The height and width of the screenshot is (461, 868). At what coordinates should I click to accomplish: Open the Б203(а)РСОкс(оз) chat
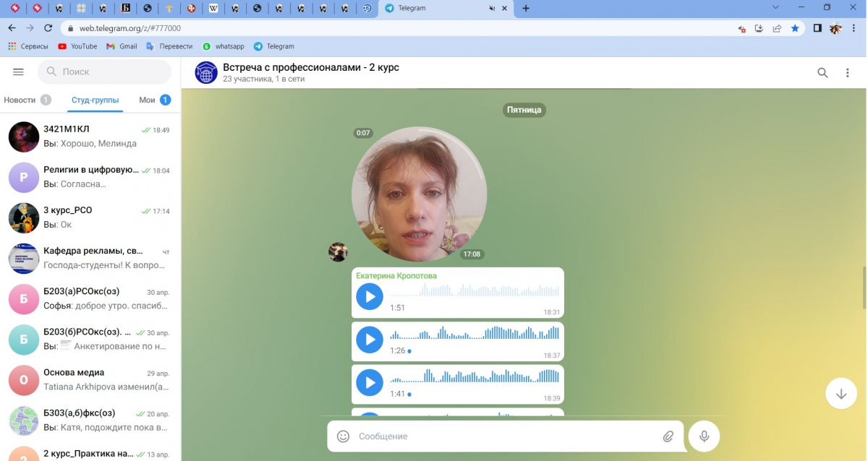coord(89,298)
